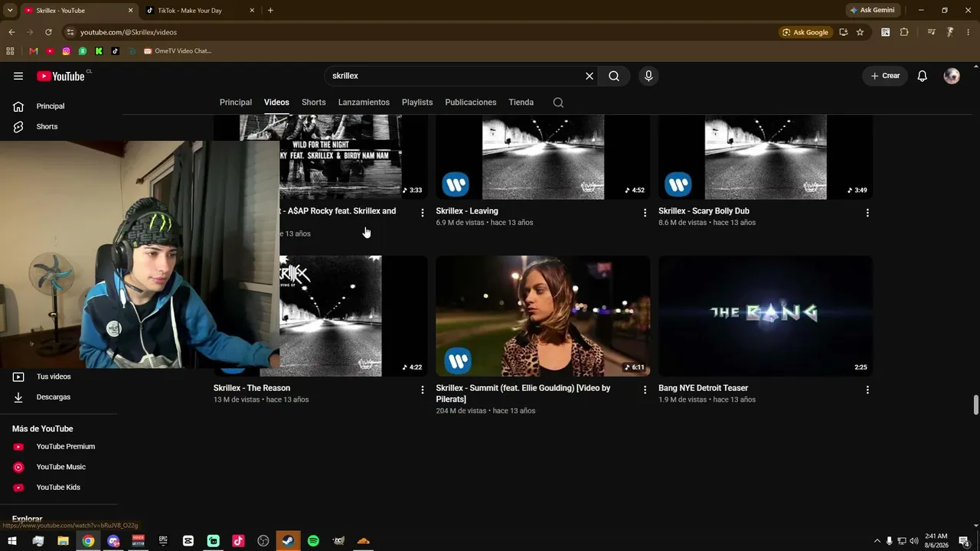Open the Chrome extensions puzzle icon
980x551 pixels.
pos(904,32)
